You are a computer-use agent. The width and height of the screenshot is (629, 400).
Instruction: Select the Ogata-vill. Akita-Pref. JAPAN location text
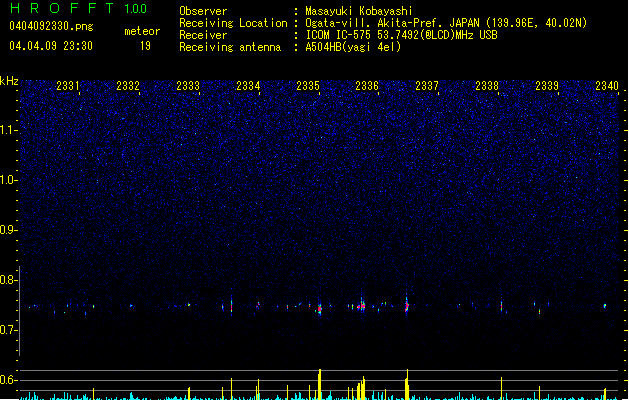click(x=446, y=23)
